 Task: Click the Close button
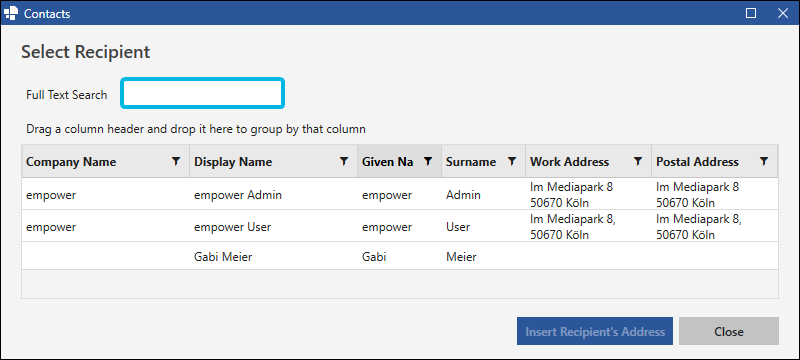(x=729, y=331)
